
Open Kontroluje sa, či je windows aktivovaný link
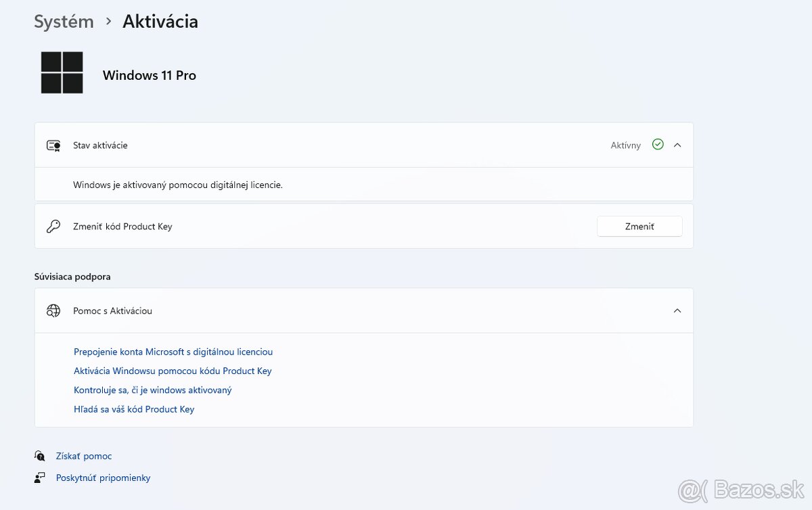153,390
